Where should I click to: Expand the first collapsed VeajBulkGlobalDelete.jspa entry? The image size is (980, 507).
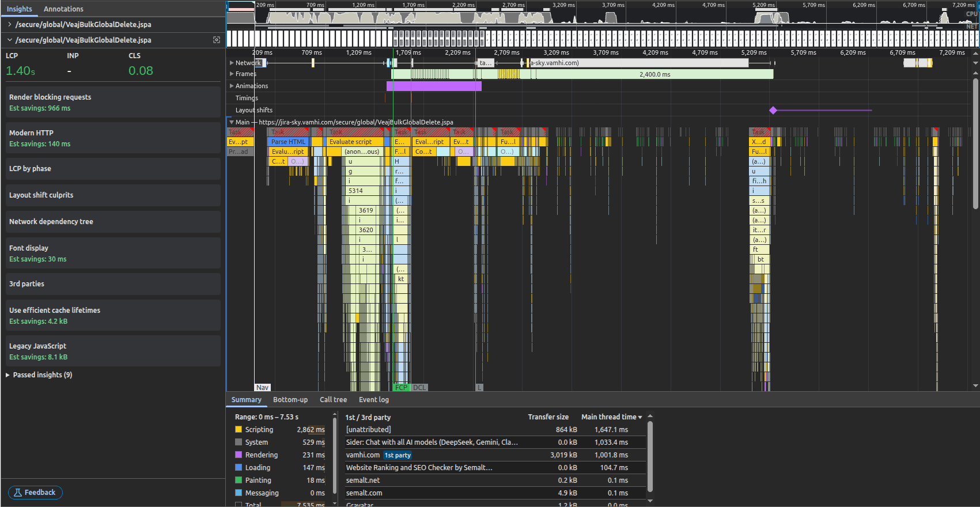(10, 25)
